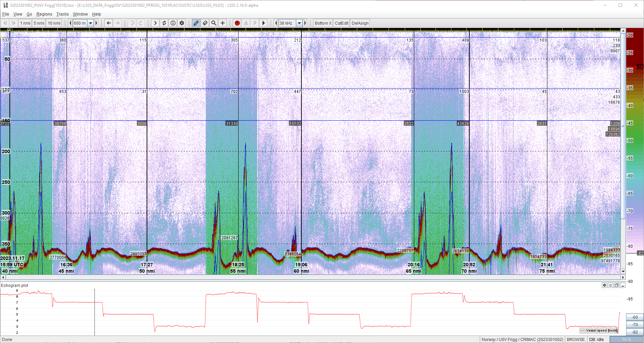Viewport: 644px width, 343px height.
Task: Decrease depth range with the left stepper arrow
Action: click(70, 23)
